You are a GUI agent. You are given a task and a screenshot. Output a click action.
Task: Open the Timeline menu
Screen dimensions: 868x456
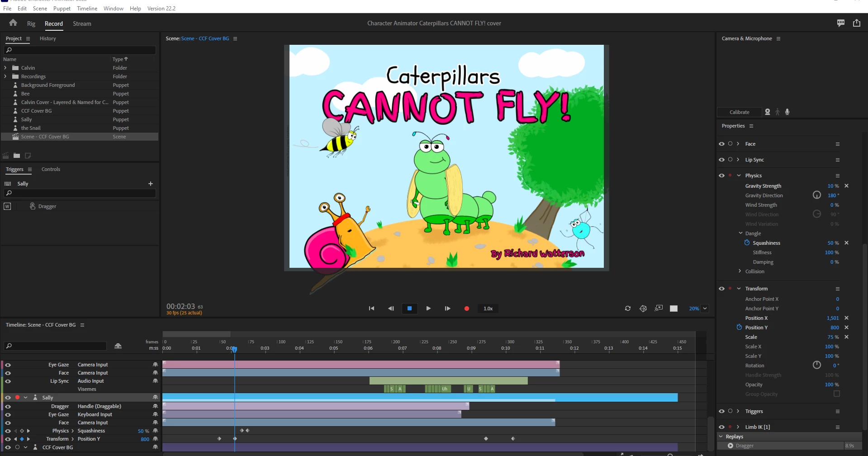[87, 8]
